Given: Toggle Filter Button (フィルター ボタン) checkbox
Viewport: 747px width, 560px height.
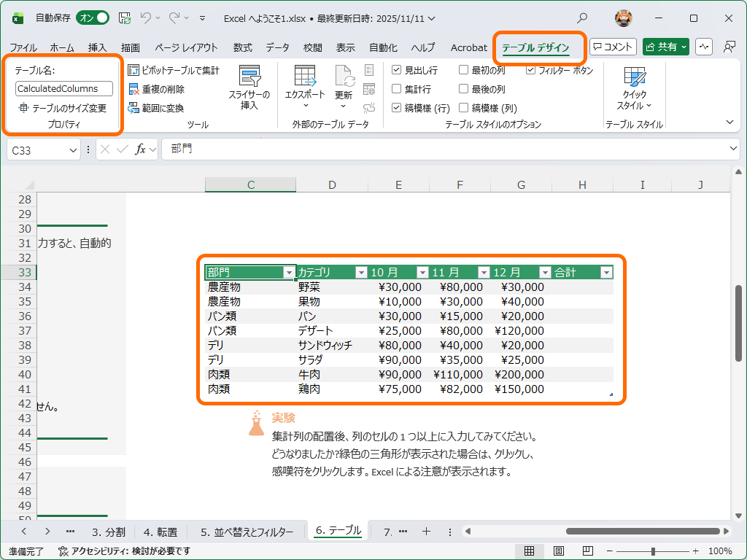Looking at the screenshot, I should pyautogui.click(x=530, y=70).
